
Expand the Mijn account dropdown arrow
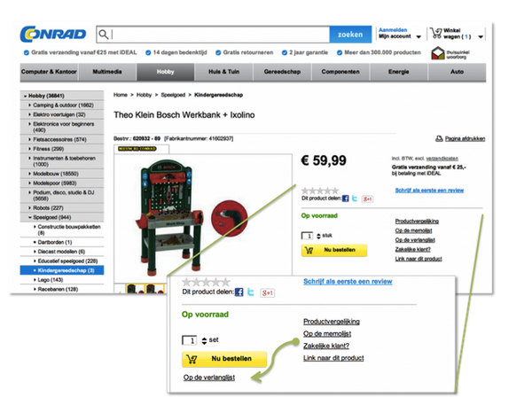pos(419,36)
